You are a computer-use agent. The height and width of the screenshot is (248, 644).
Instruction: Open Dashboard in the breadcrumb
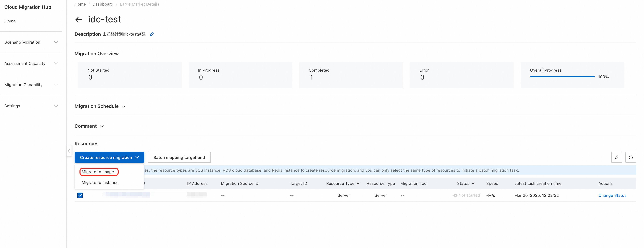click(x=103, y=4)
